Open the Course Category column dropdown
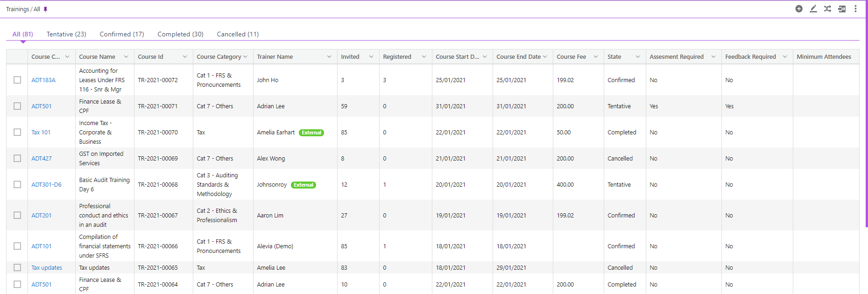 tap(246, 57)
